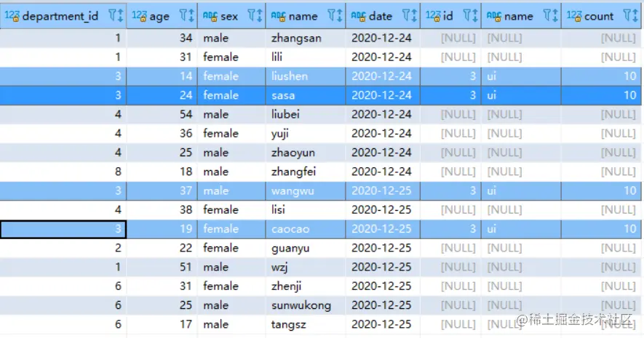Select the count column header label
The width and height of the screenshot is (644, 338).
pyautogui.click(x=599, y=17)
